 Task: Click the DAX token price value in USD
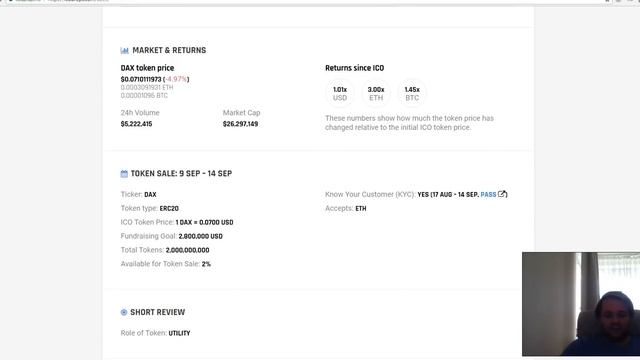click(x=141, y=79)
